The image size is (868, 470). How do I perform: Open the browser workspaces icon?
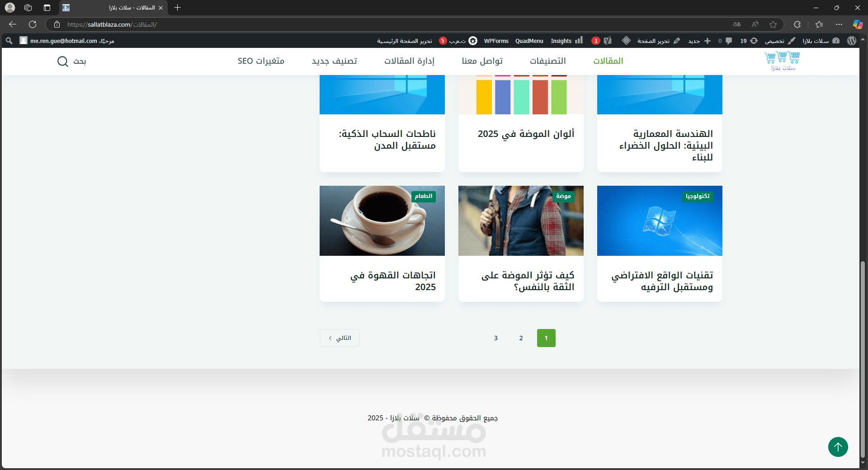[28, 8]
